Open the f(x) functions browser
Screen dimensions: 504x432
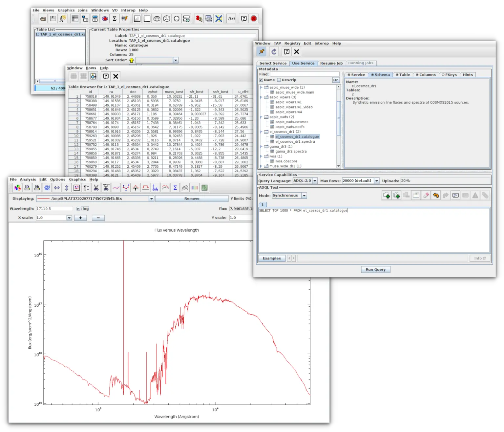coord(231,19)
